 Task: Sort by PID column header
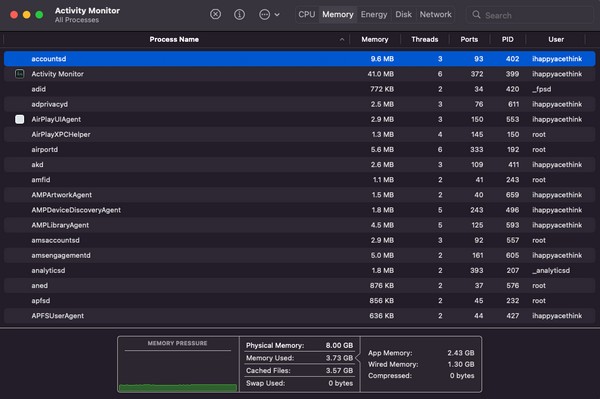pos(508,39)
